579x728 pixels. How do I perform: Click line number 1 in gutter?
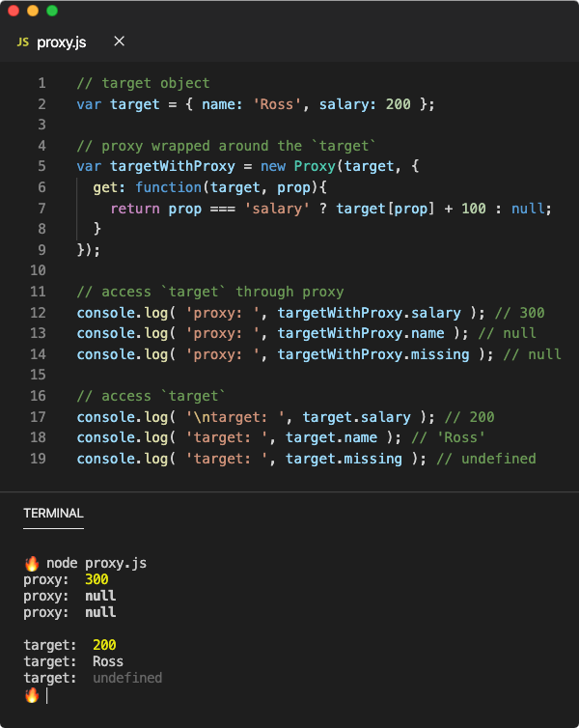coord(41,83)
